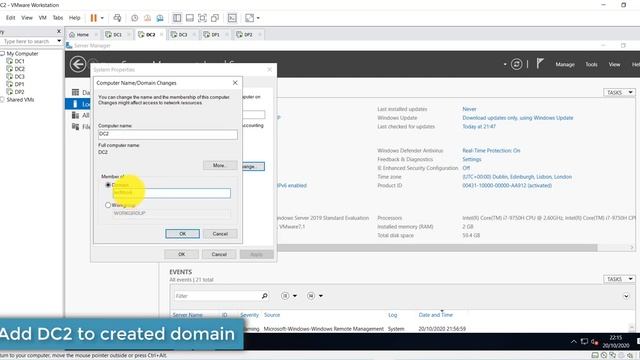
Task: Click the Computer name input field
Action: click(168, 134)
